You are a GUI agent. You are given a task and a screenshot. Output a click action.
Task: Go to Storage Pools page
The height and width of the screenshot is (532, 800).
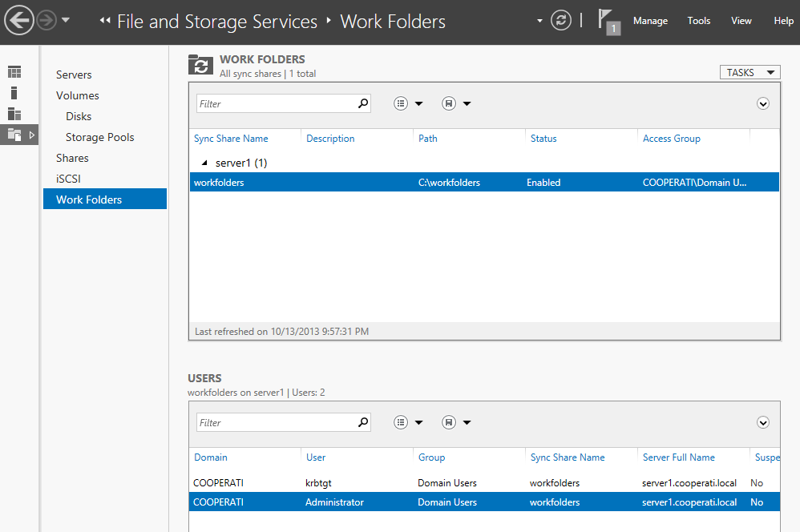99,137
